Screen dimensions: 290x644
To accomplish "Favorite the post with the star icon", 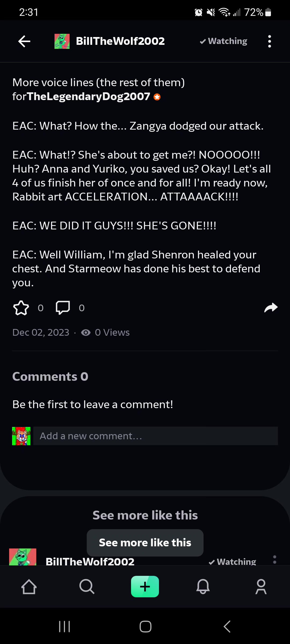I will pos(21,308).
